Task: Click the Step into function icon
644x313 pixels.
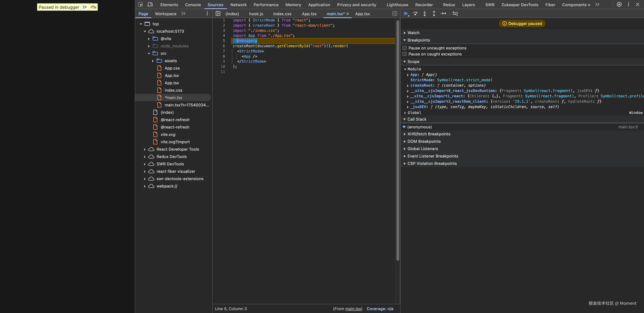Action: pos(424,14)
